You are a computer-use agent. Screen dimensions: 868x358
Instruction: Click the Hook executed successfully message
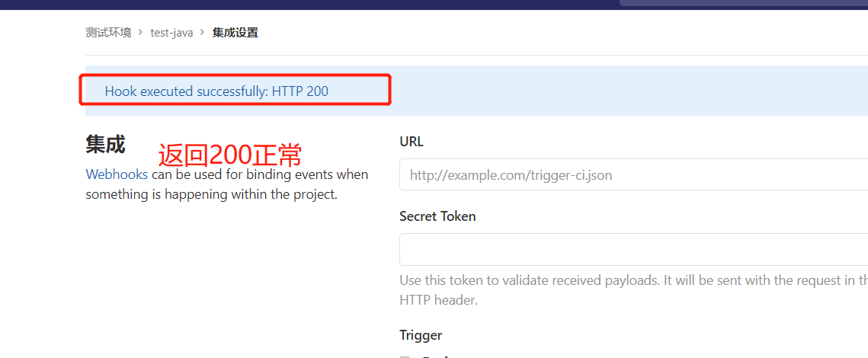point(216,91)
